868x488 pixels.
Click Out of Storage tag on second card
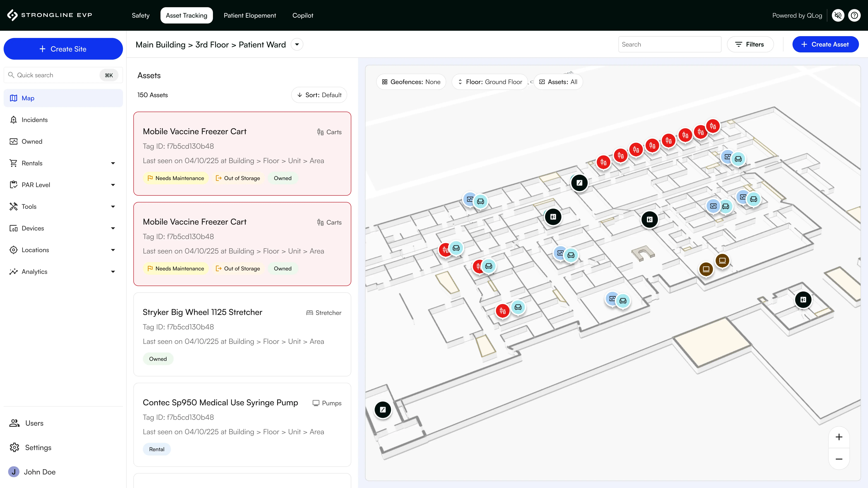pos(238,268)
